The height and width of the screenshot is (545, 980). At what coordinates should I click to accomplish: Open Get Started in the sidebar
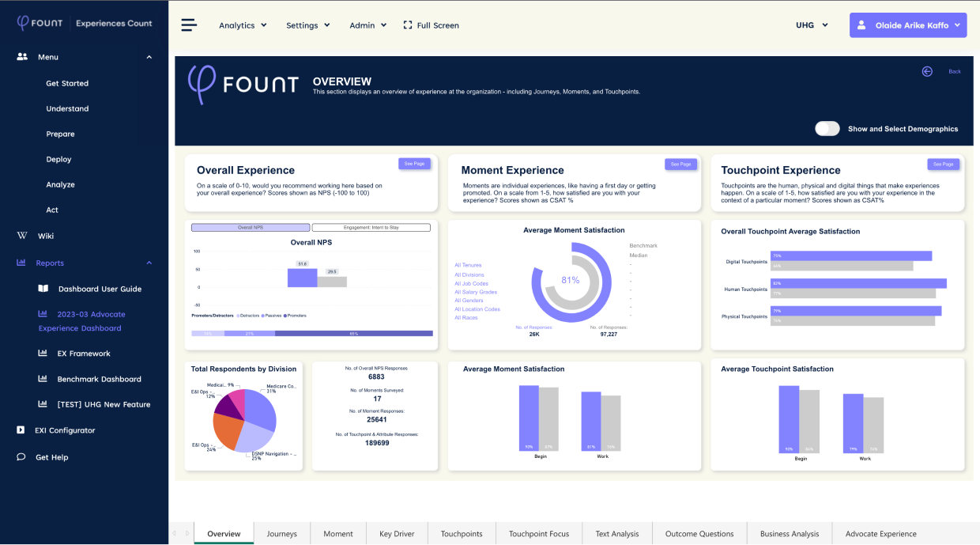pyautogui.click(x=67, y=83)
